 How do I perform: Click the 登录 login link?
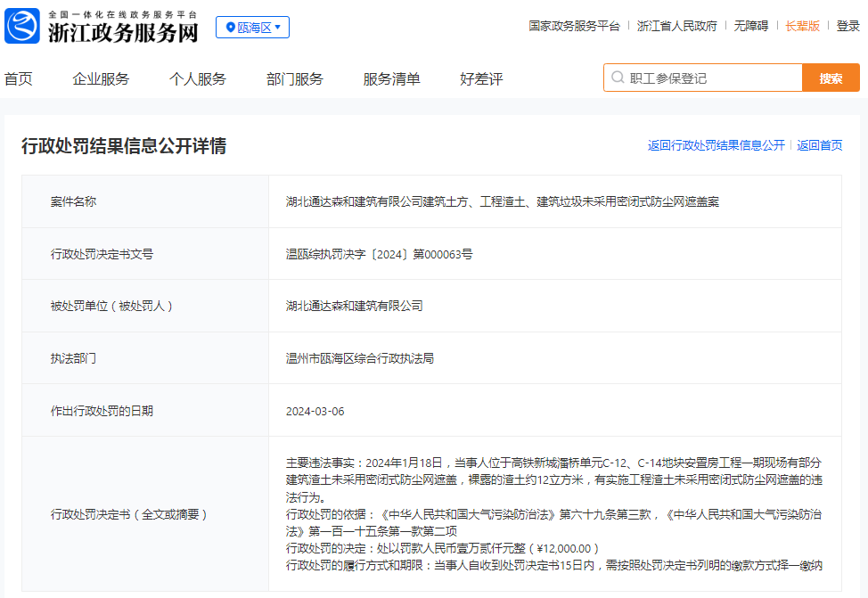tap(848, 26)
